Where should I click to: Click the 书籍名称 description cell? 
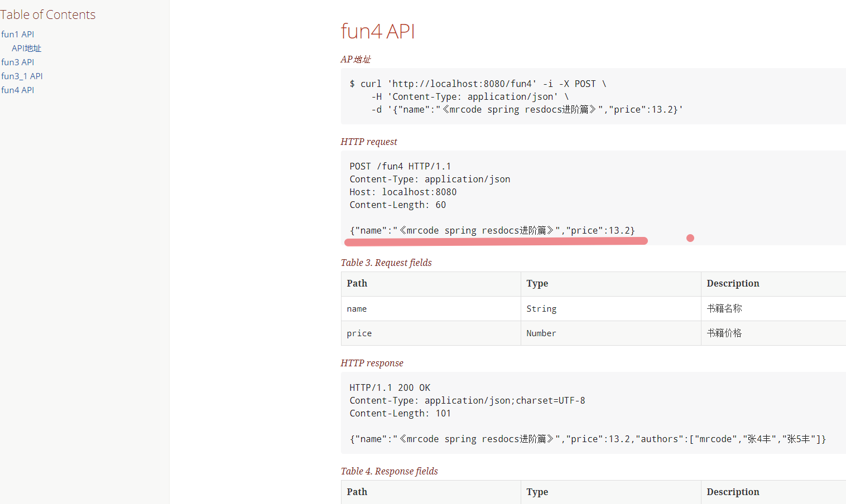point(724,309)
